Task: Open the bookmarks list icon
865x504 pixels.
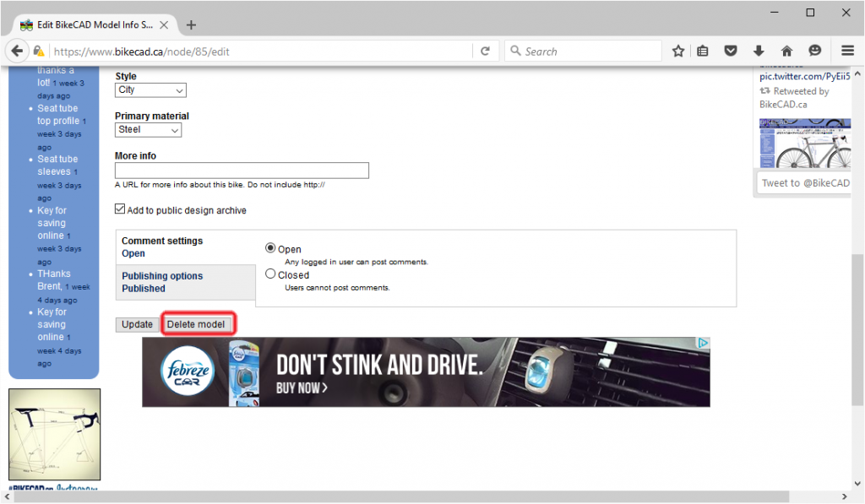Action: pos(703,51)
